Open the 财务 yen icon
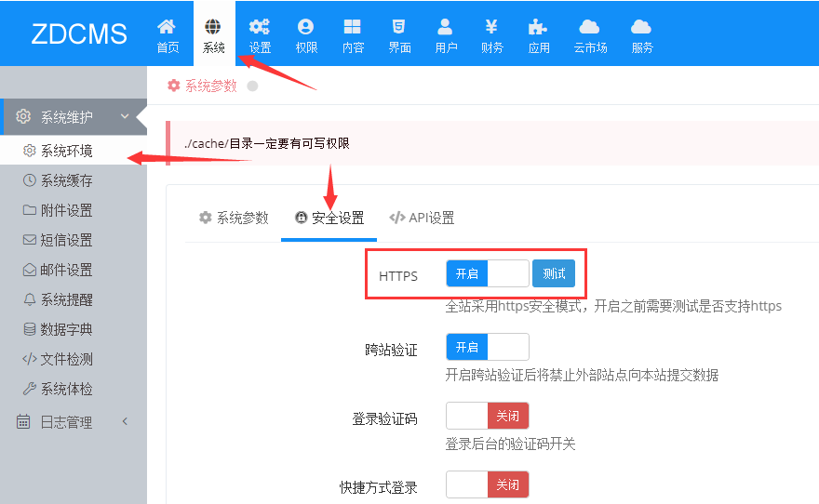Image resolution: width=819 pixels, height=504 pixels. pos(491,26)
